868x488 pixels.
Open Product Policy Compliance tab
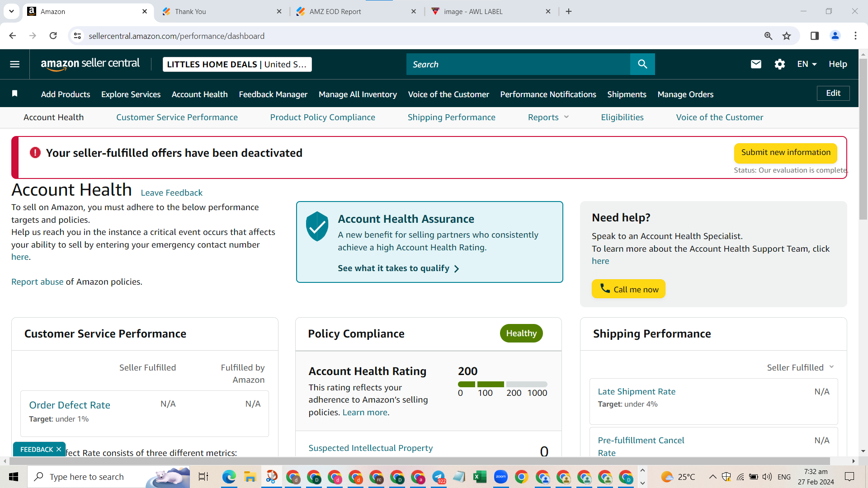coord(323,117)
